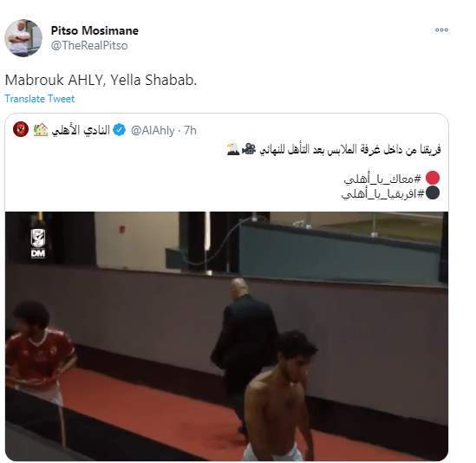Open the first Arabic hashtag beside red circle
The width and height of the screenshot is (476, 463).
tap(383, 179)
